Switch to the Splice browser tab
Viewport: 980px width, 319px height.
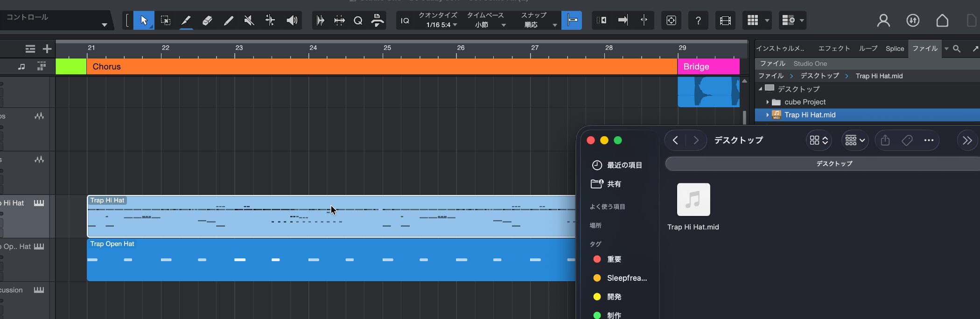click(x=895, y=49)
